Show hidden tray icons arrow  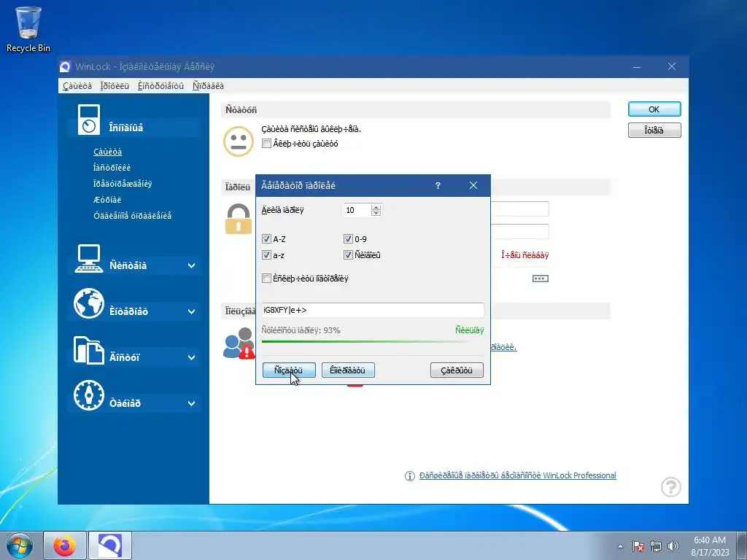click(x=620, y=546)
